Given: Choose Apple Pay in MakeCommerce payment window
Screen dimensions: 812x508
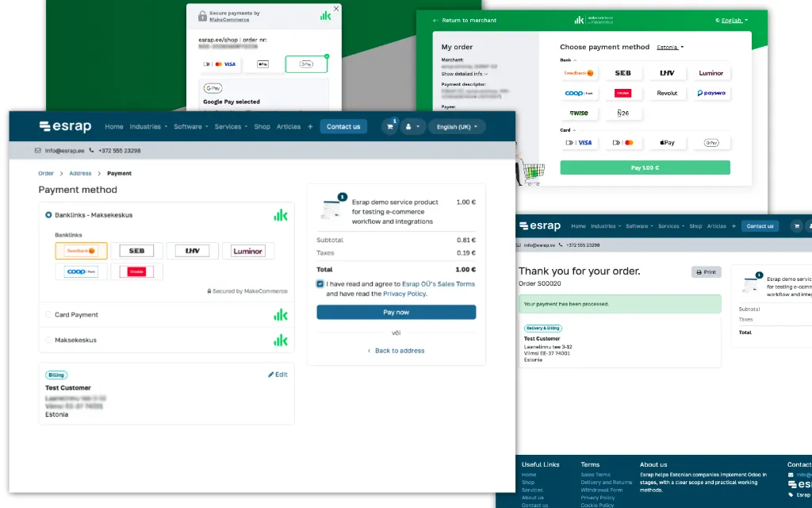Looking at the screenshot, I should pos(667,143).
